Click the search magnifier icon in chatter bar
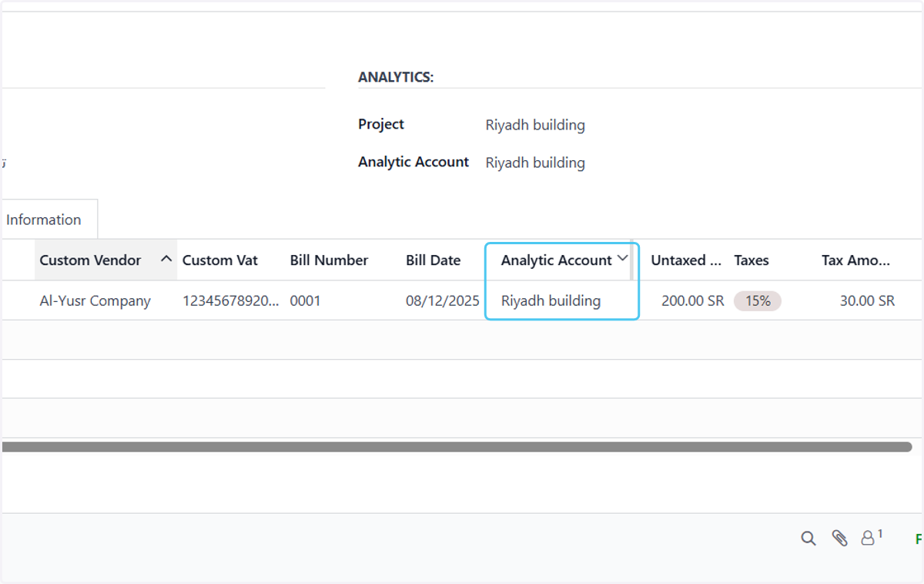 coord(808,539)
